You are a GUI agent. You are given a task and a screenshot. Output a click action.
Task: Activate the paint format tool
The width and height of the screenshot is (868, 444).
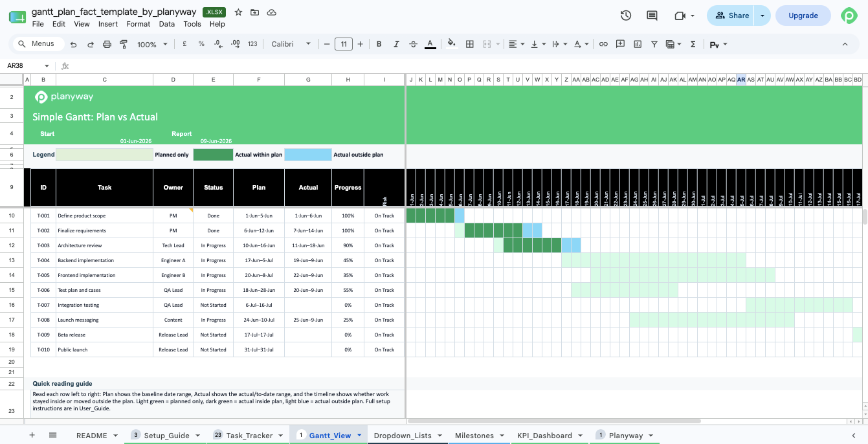[x=124, y=44]
